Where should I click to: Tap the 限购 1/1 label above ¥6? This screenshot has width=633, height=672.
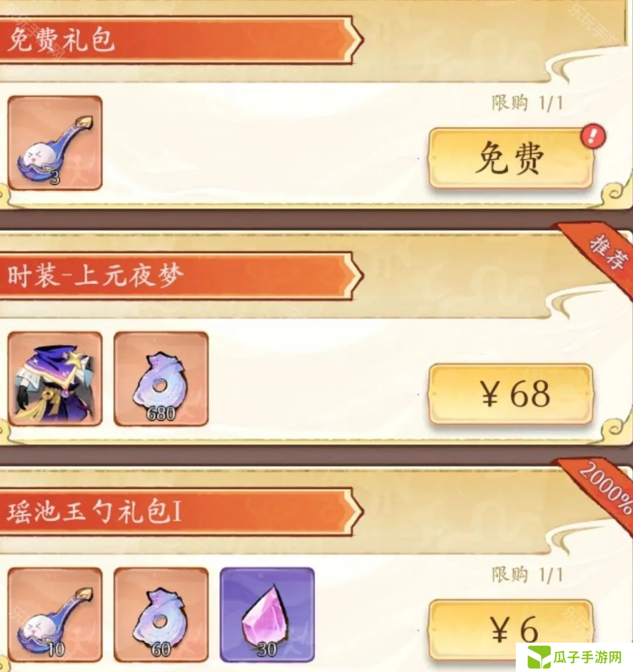[527, 574]
